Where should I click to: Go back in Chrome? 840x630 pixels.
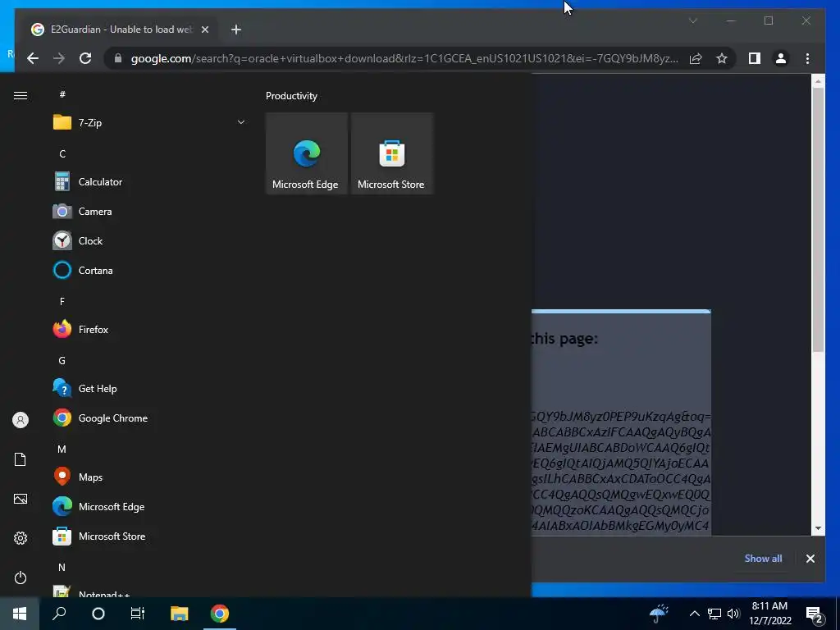(x=33, y=58)
